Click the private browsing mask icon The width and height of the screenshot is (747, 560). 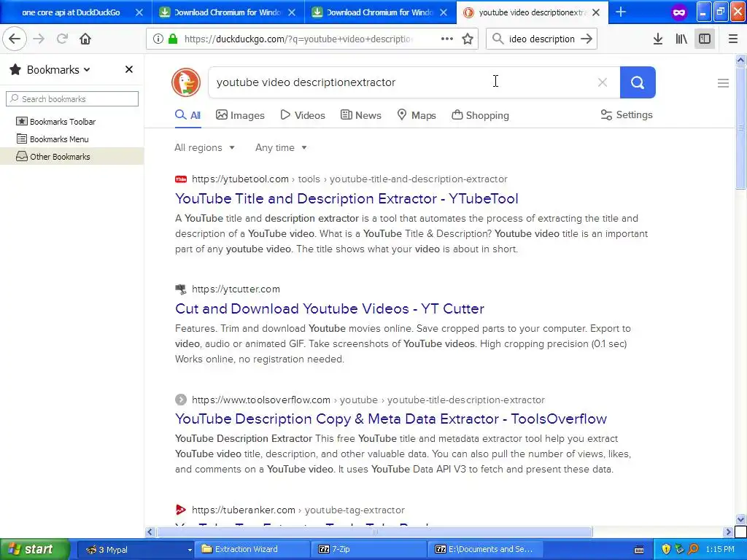(679, 12)
